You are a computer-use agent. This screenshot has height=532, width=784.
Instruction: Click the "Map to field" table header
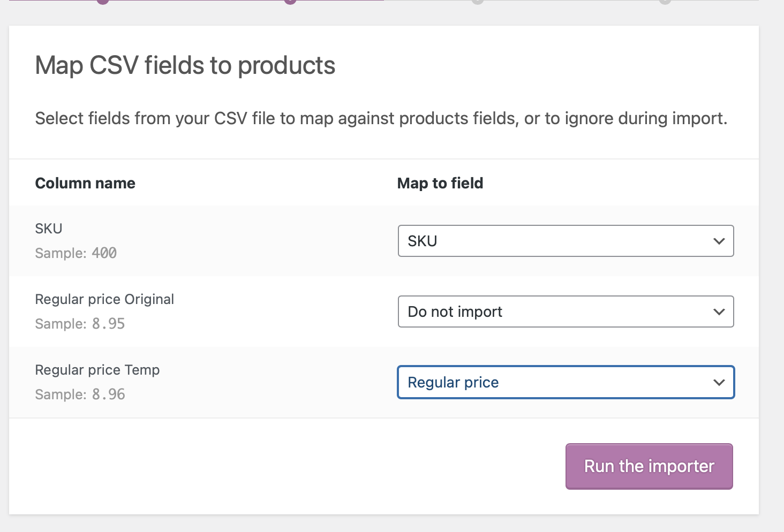pyautogui.click(x=440, y=183)
